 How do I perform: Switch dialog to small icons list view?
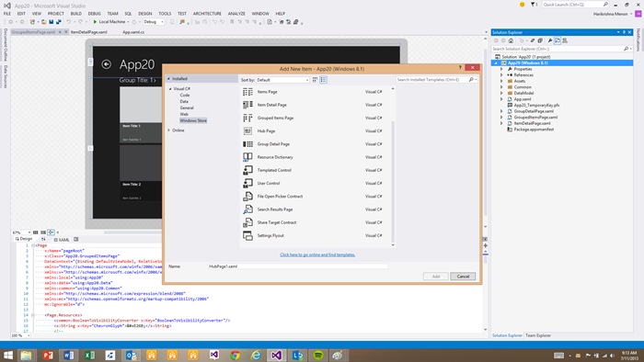pyautogui.click(x=323, y=80)
